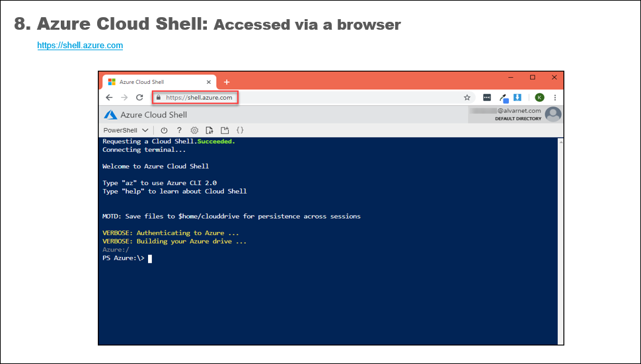This screenshot has height=364, width=641.
Task: Click the gray 'Azure:/' line
Action: [x=116, y=250]
